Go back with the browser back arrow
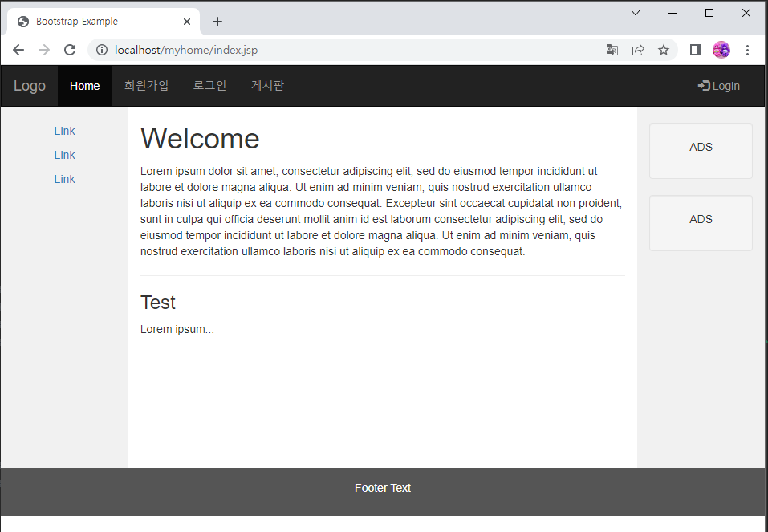Image resolution: width=768 pixels, height=532 pixels. pos(18,50)
